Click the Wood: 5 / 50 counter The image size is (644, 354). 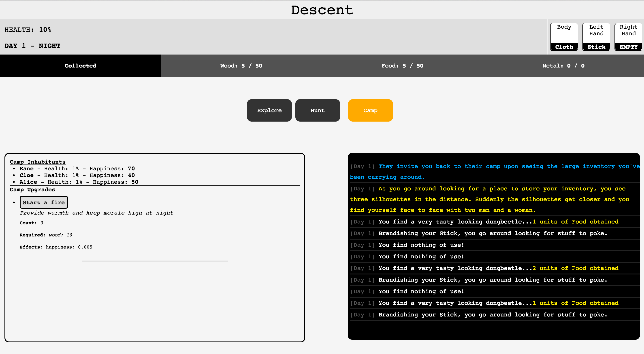pos(241,66)
